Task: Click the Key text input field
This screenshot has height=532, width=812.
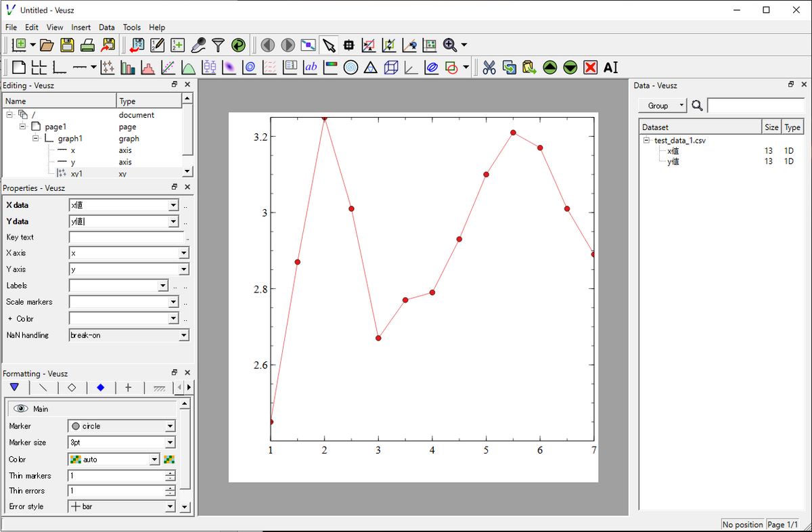Action: click(127, 238)
